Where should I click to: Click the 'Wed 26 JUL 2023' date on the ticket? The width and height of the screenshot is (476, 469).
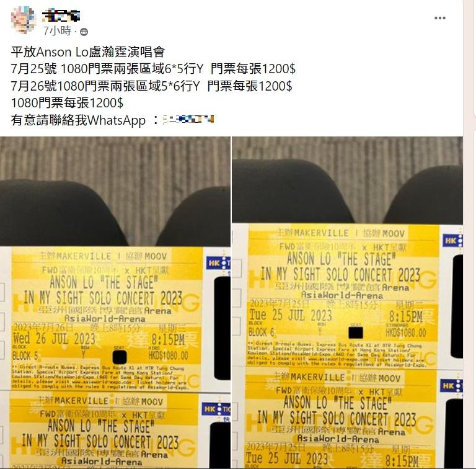(55, 339)
